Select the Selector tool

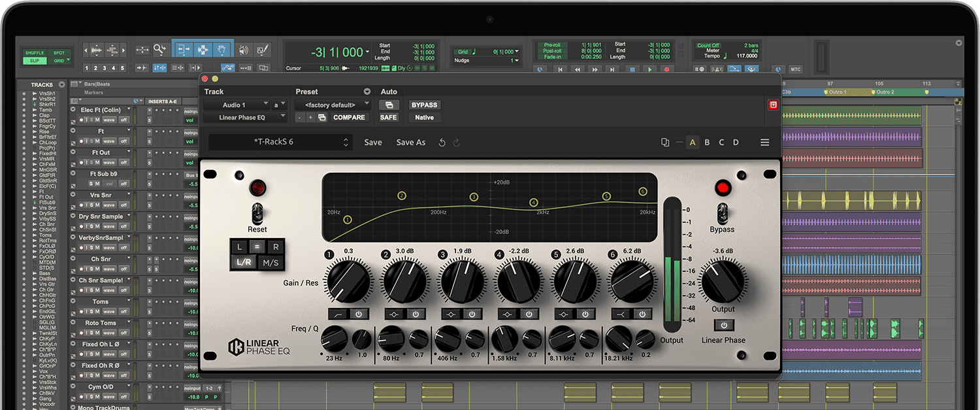pos(203,50)
